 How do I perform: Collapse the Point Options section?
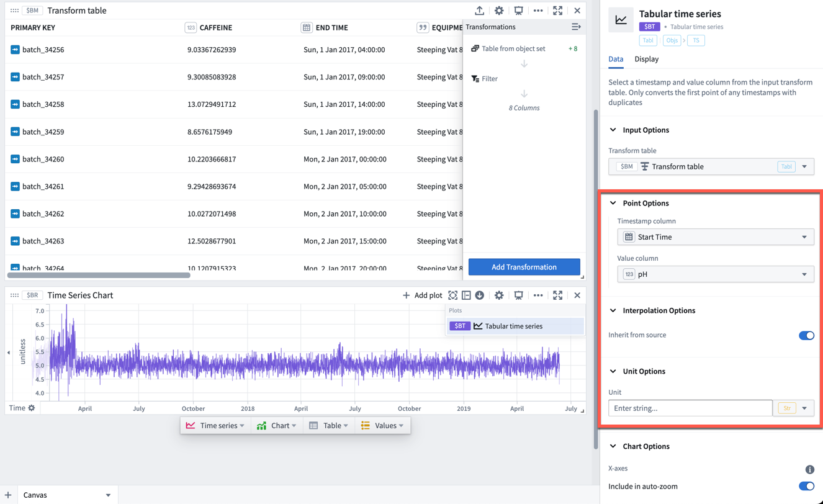coord(613,203)
